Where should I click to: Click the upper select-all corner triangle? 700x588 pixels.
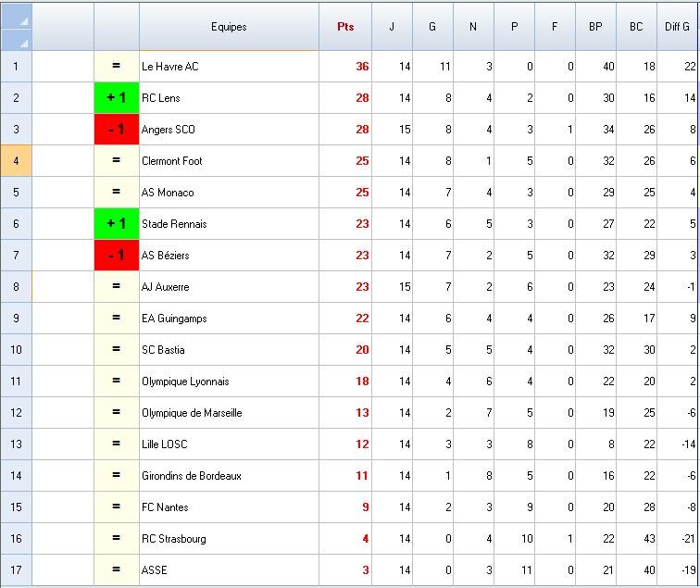pos(17,16)
